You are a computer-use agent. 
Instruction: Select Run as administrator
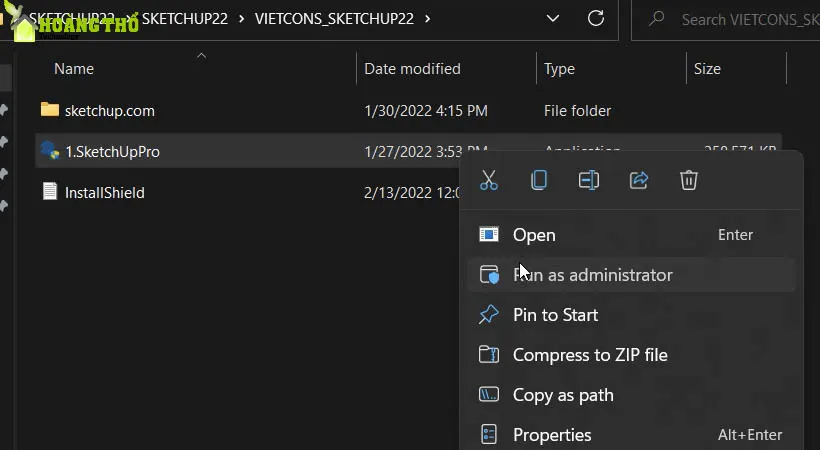tap(631, 275)
